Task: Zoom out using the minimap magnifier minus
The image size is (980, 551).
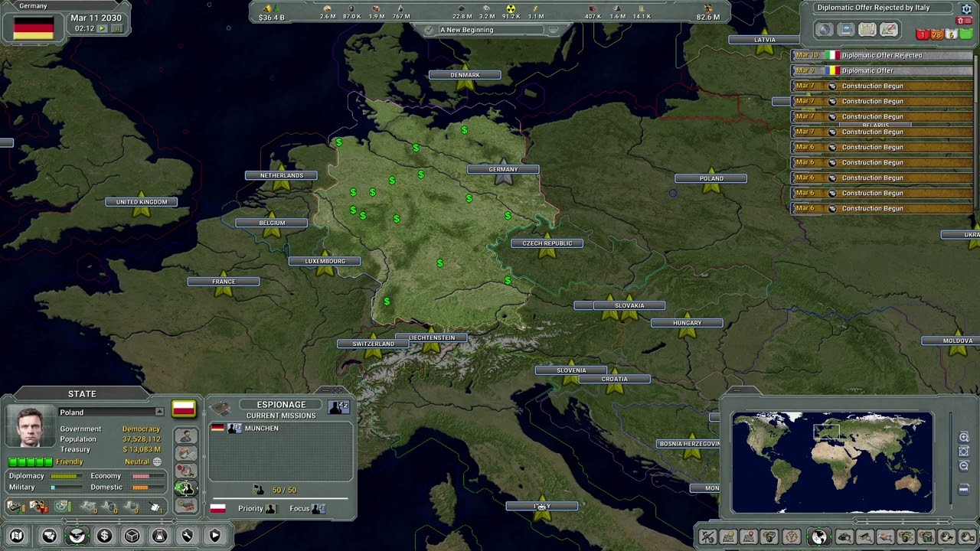Action: (964, 465)
